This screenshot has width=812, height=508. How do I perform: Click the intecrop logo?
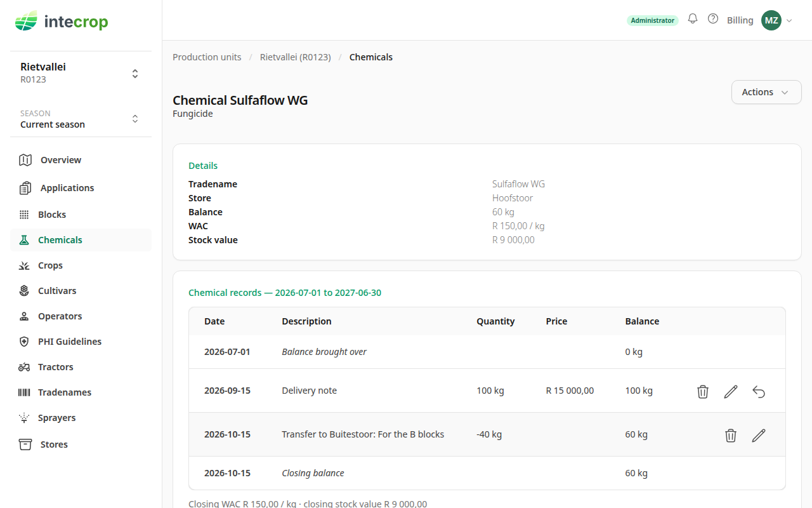pos(62,22)
